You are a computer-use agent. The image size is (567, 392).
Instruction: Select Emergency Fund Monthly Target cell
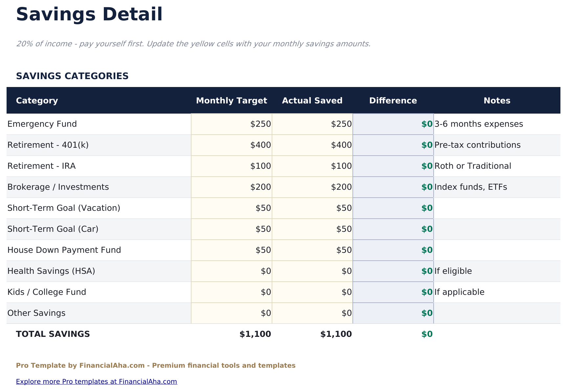232,124
